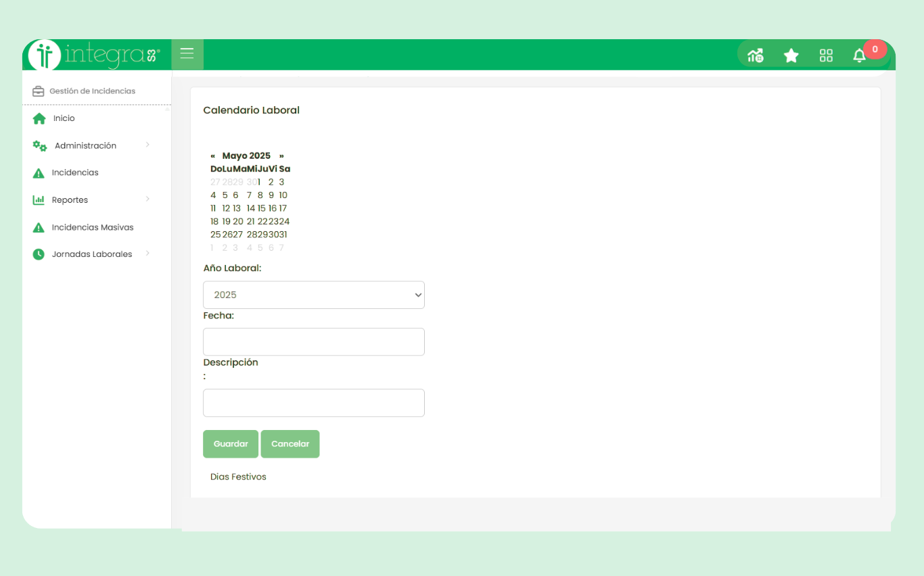The width and height of the screenshot is (924, 576).
Task: Click the Reportes bar chart icon
Action: [x=39, y=200]
